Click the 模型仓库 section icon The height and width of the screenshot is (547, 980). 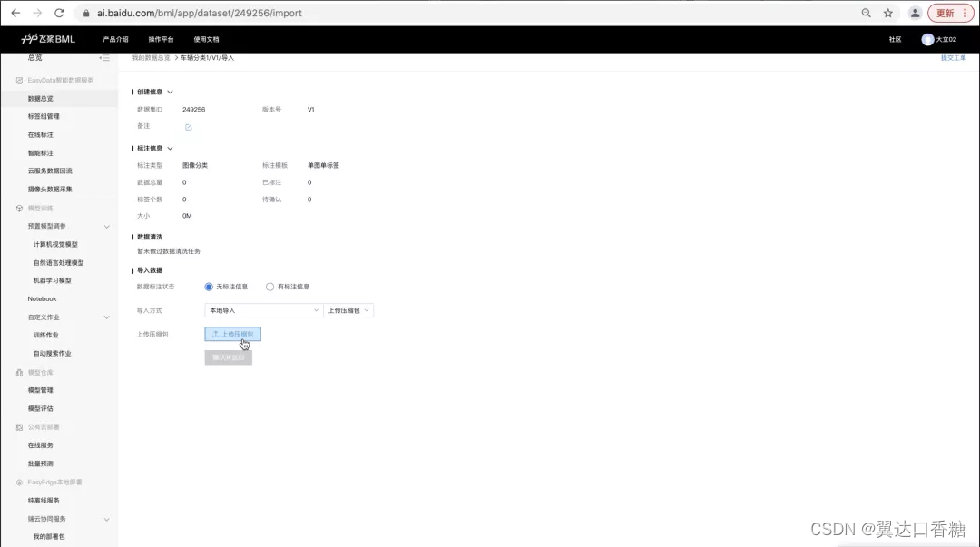tap(19, 373)
